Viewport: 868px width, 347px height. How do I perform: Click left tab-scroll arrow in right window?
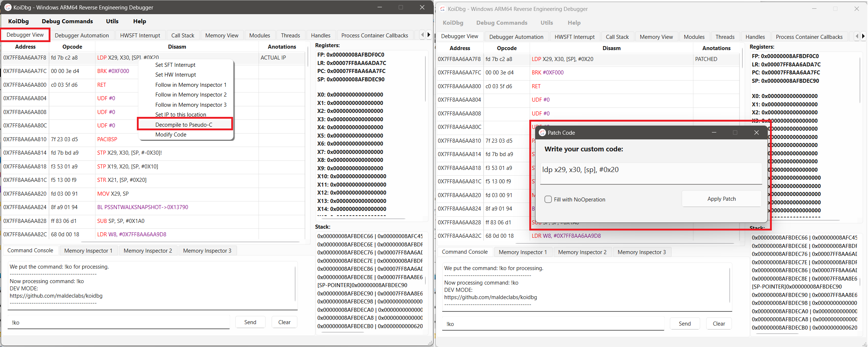pyautogui.click(x=857, y=36)
